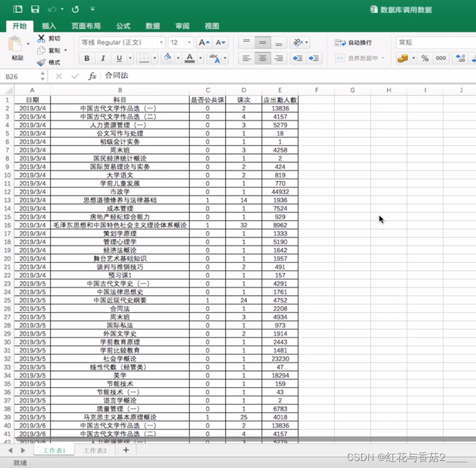Open the undo history dropdown arrow
476x468 pixels.
click(x=62, y=10)
